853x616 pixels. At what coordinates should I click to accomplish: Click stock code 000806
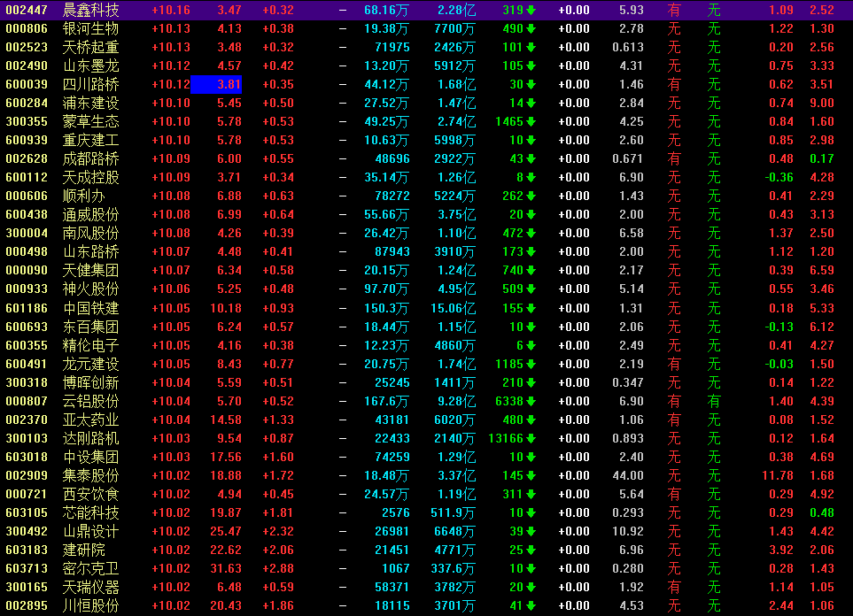pos(27,29)
